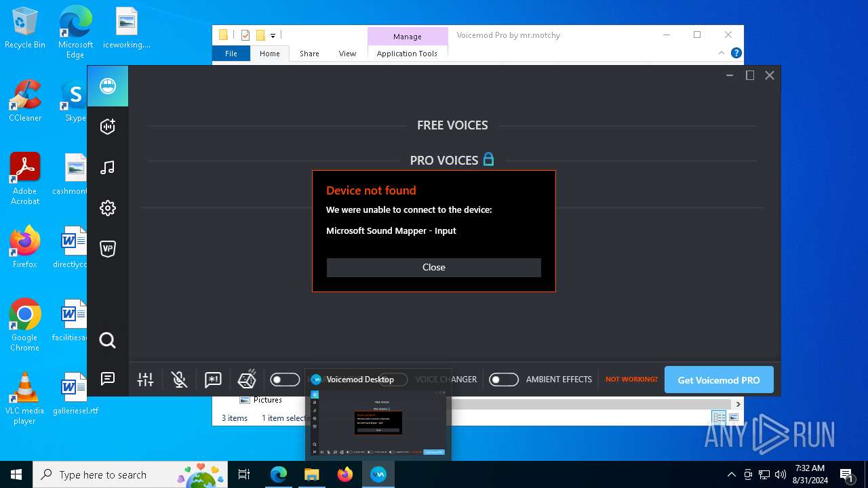
Task: Open the notification center icon
Action: click(846, 474)
